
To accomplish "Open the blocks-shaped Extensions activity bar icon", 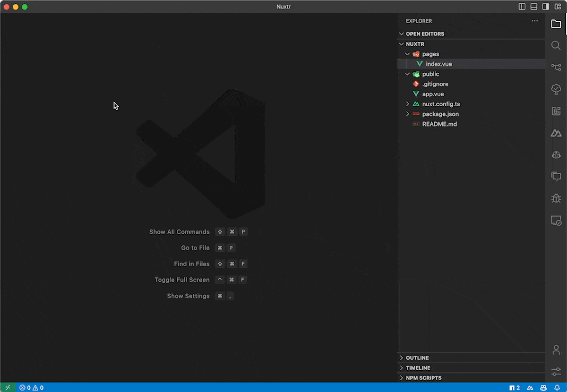I will [x=556, y=111].
